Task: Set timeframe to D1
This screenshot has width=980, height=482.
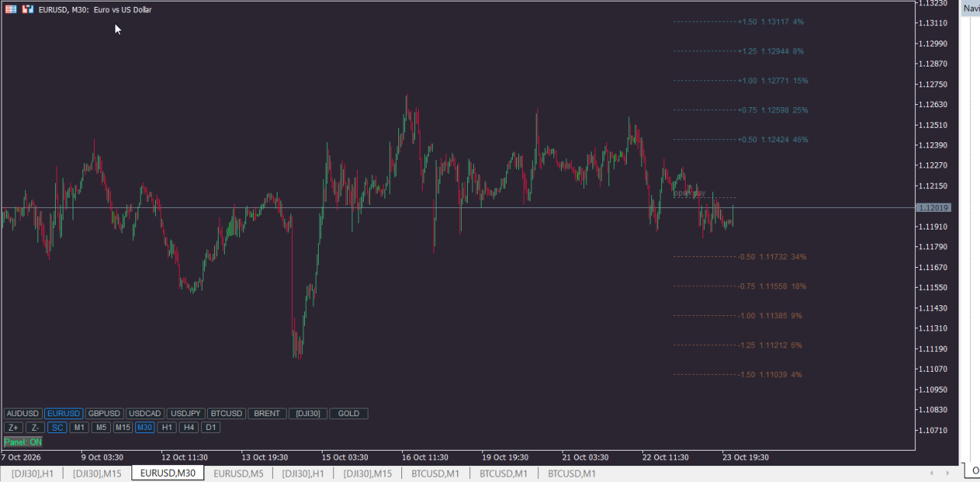Action: 211,428
